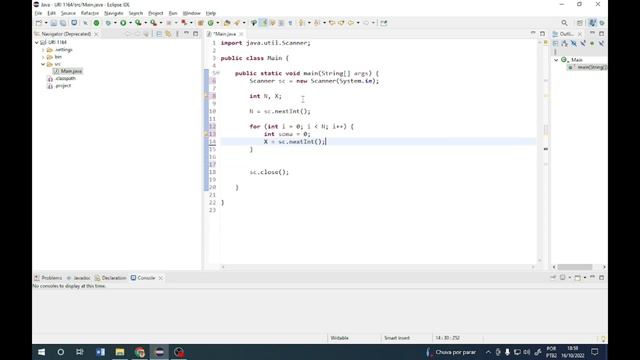Maximize the editor area

click(542, 33)
